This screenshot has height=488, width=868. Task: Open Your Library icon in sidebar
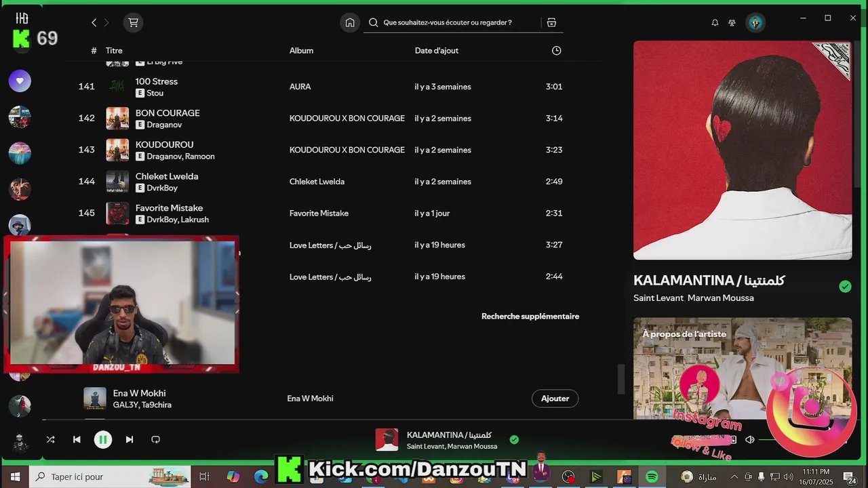coord(22,18)
